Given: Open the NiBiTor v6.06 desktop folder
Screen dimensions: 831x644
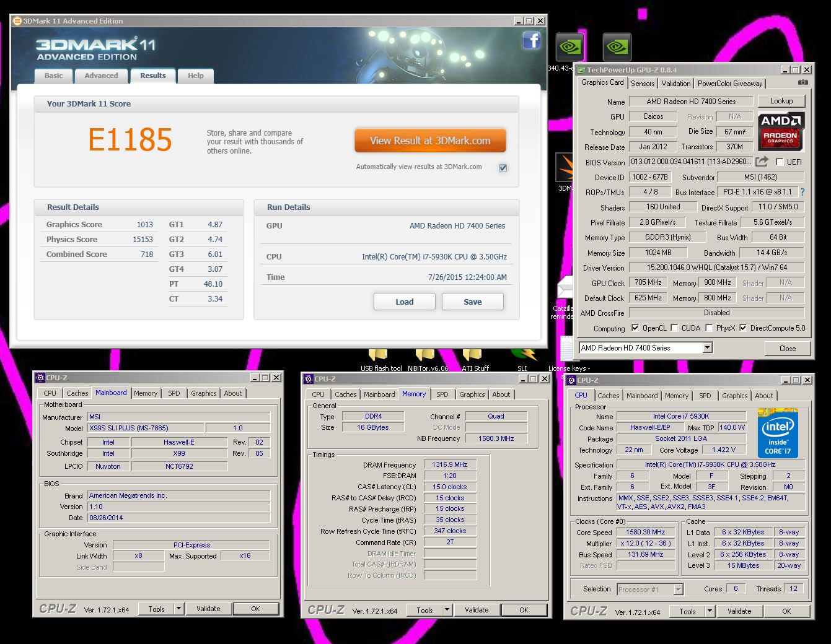Looking at the screenshot, I should click(425, 354).
